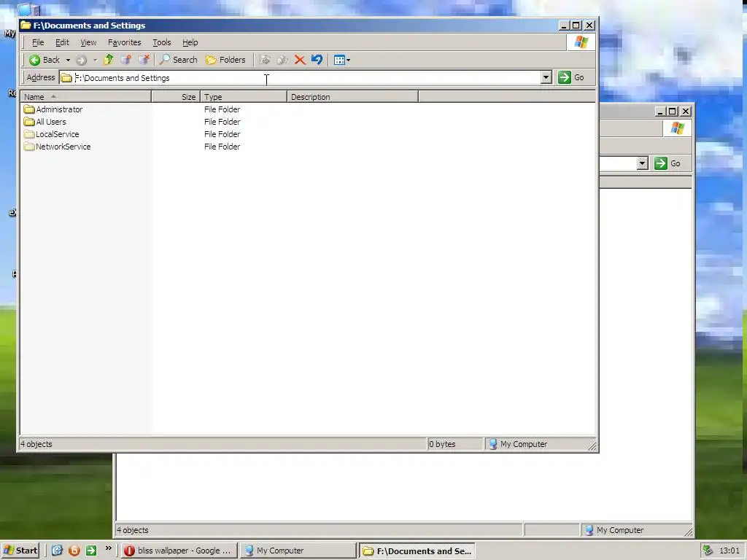
Task: Open the Edit menu
Action: click(62, 42)
